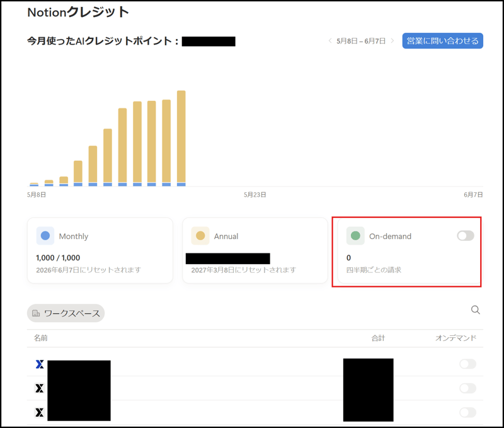
Task: Click 四半期ごとの請求 text
Action: 374,270
